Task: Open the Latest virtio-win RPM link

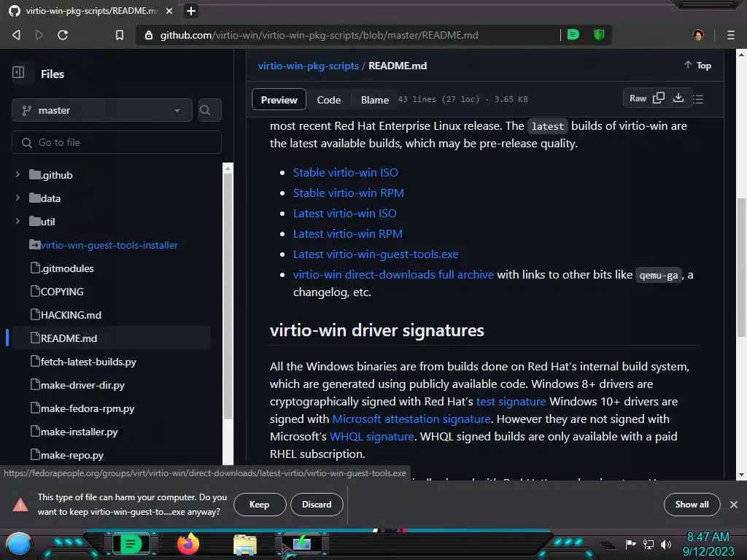Action: coord(348,234)
